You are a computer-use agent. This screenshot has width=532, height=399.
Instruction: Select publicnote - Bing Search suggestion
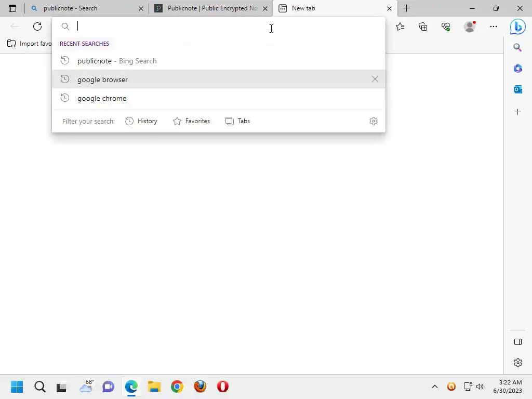click(x=219, y=61)
